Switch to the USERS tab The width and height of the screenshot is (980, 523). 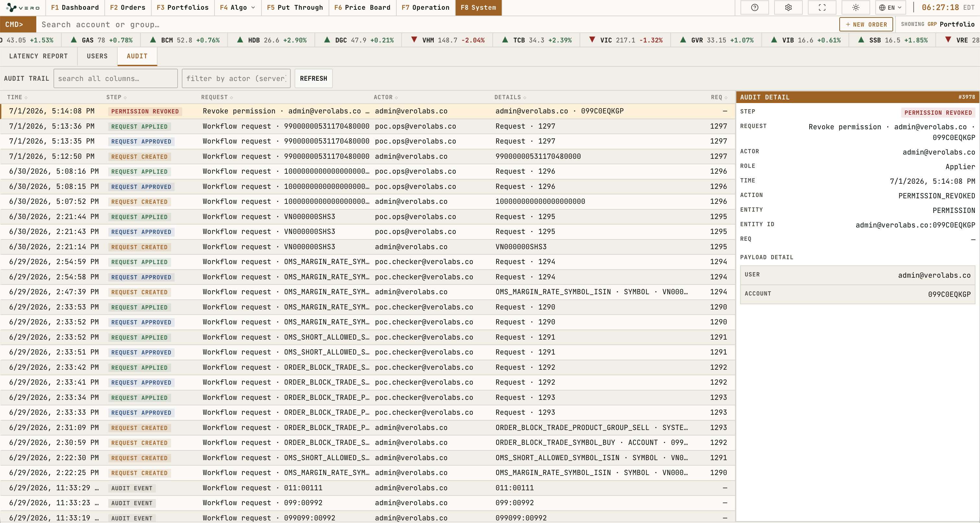pos(97,56)
